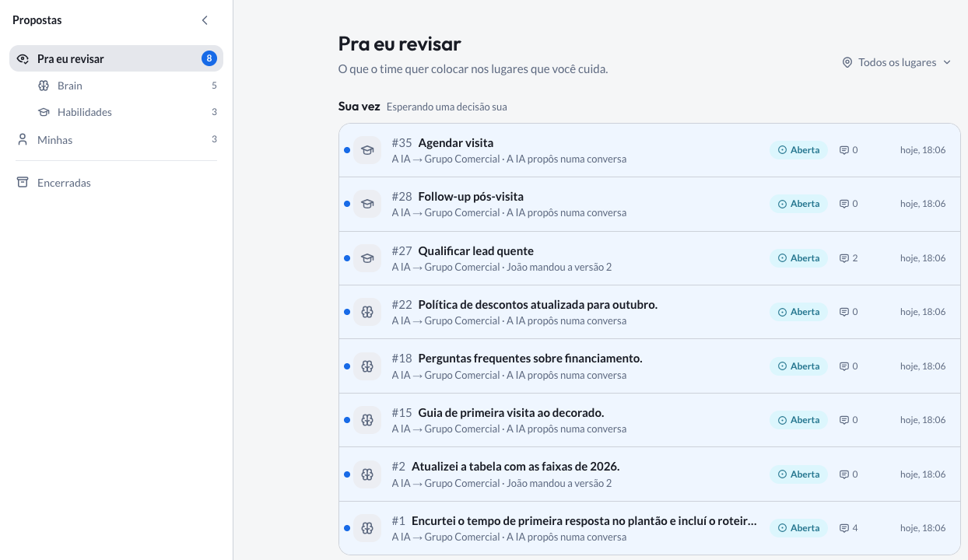Click comment icon on Follow-up pós-visita row
Screen dimensions: 968x560
click(843, 204)
